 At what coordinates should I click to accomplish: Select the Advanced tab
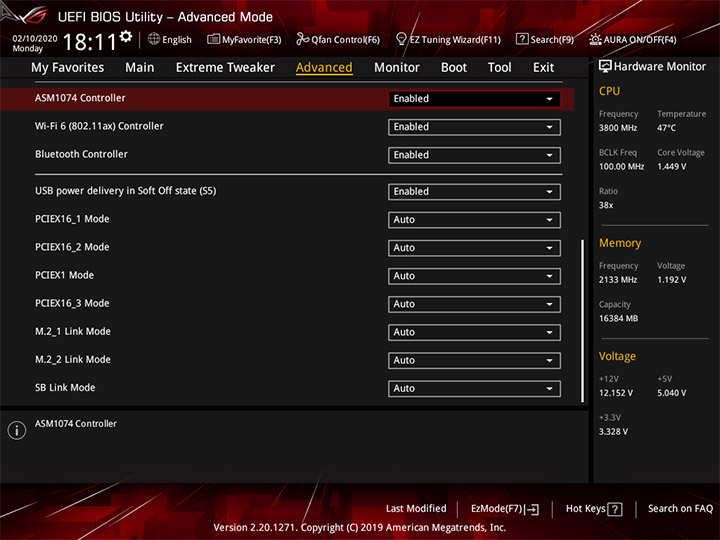tap(324, 68)
